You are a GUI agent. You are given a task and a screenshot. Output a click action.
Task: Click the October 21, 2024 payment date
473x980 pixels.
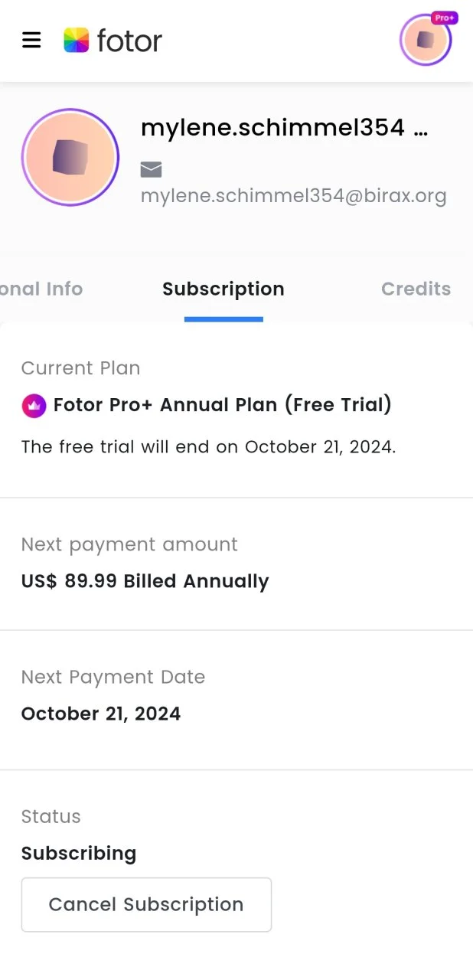(x=101, y=714)
